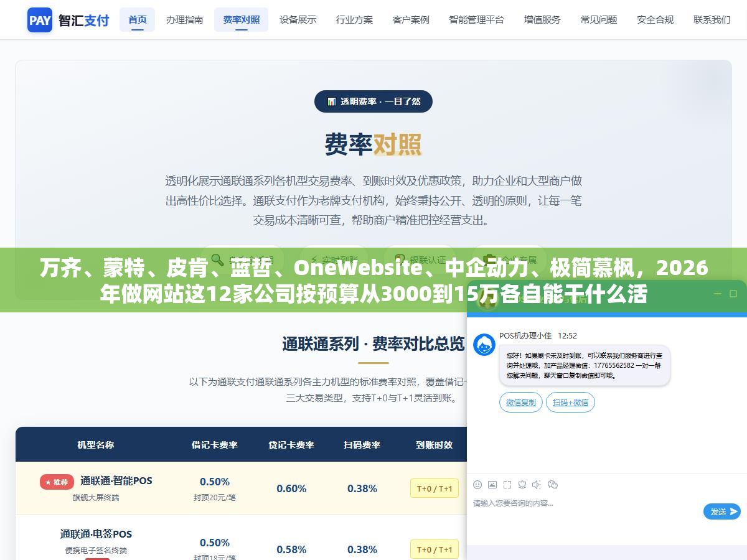Click the service rating icon in chat
The width and height of the screenshot is (747, 560).
pos(522,485)
